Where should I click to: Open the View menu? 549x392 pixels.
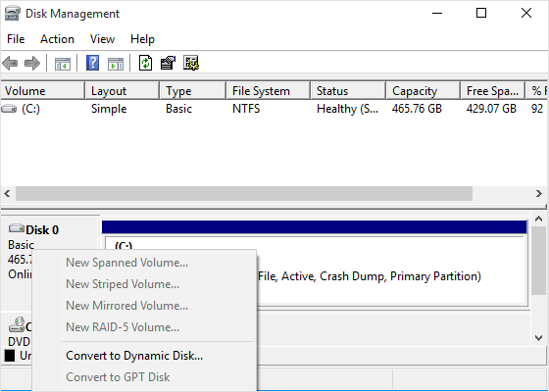pos(102,39)
